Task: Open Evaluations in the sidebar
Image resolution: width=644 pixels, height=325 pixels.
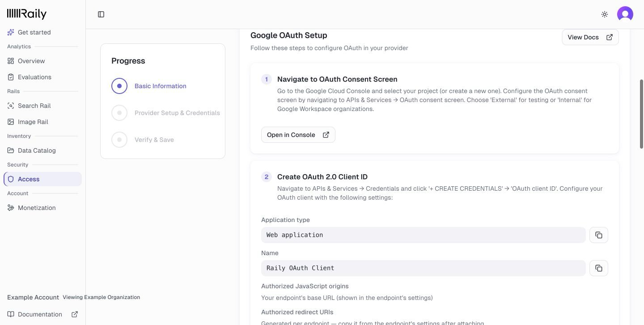Action: (x=42, y=77)
